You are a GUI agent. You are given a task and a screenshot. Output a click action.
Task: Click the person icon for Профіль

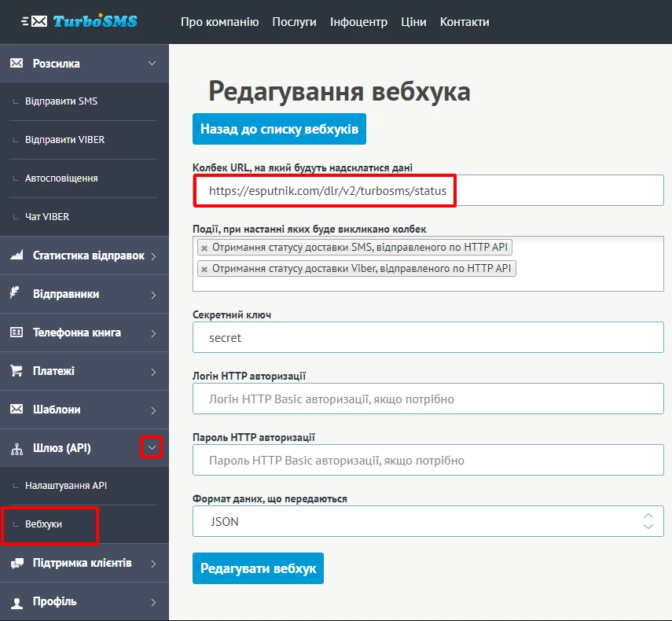pos(17,603)
